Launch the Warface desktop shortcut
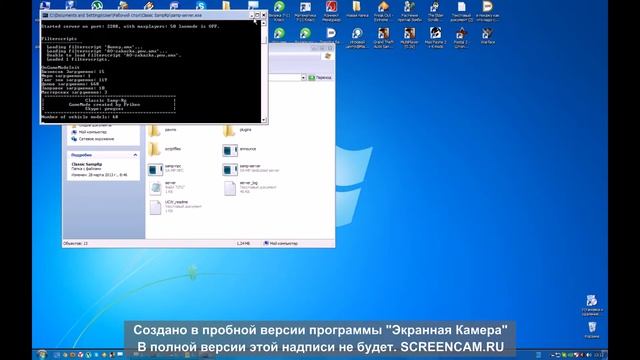 (487, 36)
